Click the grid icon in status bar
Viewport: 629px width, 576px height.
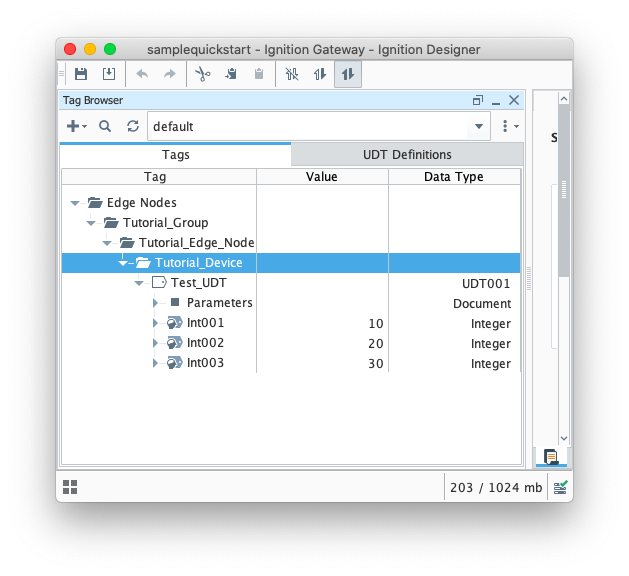pos(70,487)
